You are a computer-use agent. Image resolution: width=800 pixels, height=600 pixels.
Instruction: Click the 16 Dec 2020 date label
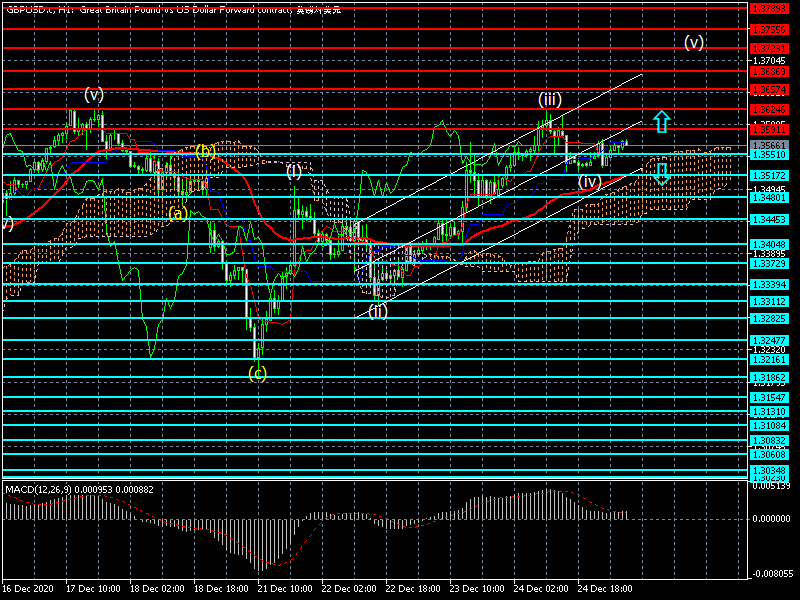click(x=26, y=590)
